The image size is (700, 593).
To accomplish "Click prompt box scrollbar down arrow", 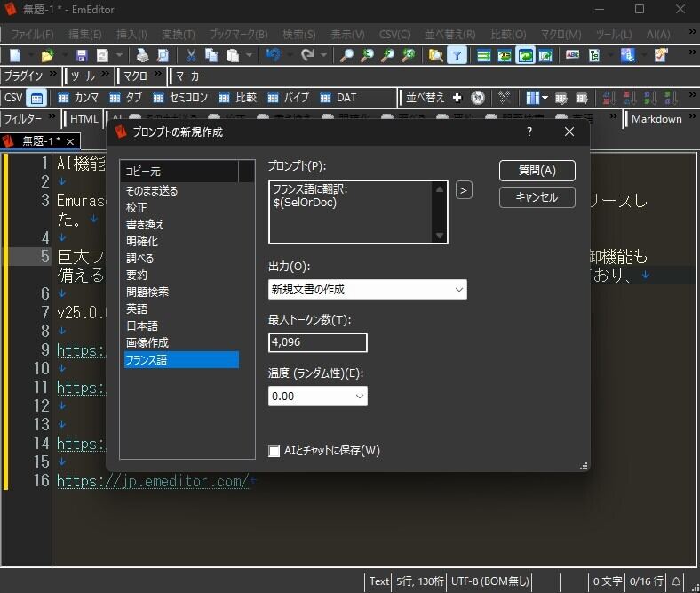I will [440, 236].
